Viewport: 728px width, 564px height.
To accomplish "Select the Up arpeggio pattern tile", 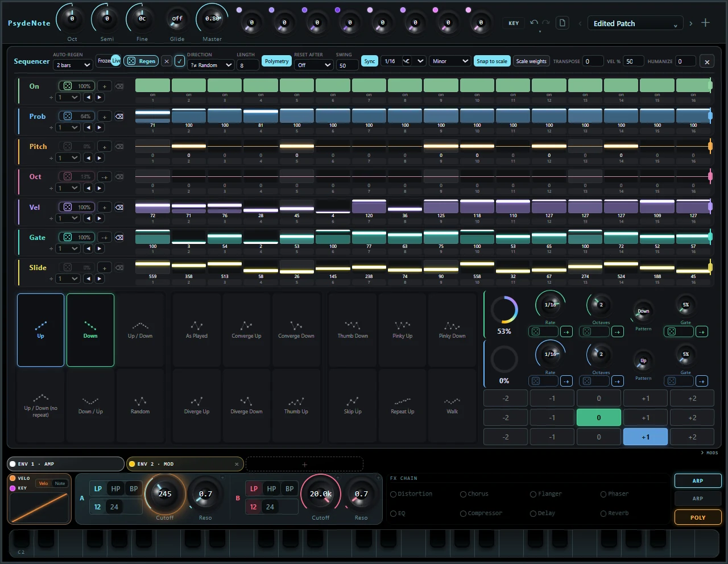I will [x=40, y=330].
